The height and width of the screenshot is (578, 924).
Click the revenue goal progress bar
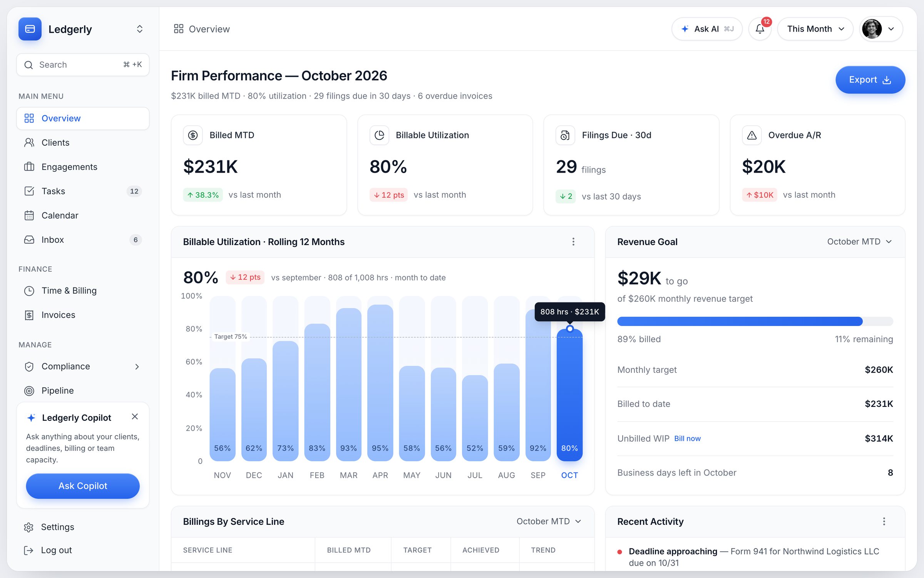click(755, 321)
